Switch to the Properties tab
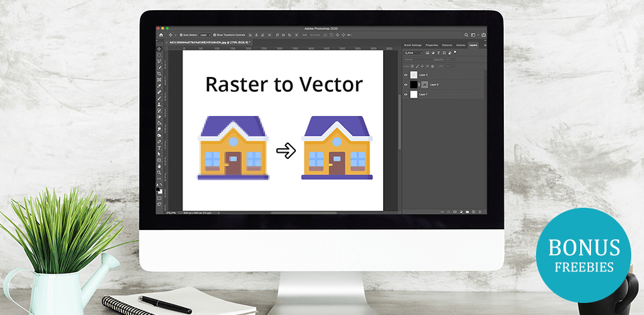 tap(432, 45)
